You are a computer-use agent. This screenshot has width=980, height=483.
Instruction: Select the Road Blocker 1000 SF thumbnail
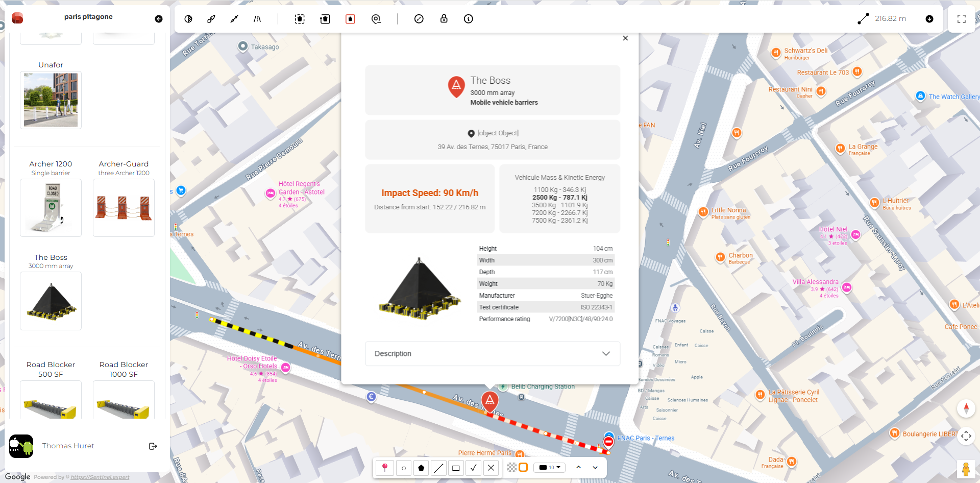(124, 400)
